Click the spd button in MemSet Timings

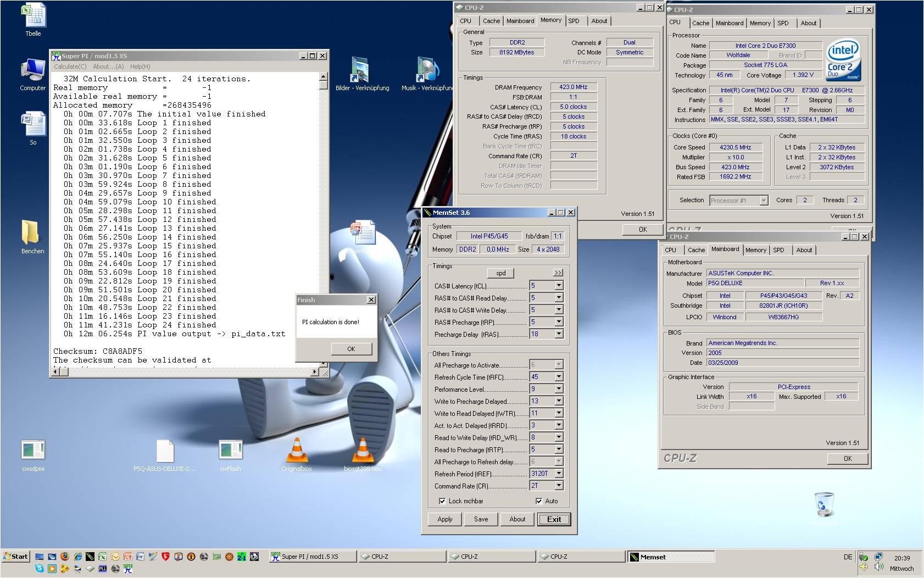tap(501, 273)
